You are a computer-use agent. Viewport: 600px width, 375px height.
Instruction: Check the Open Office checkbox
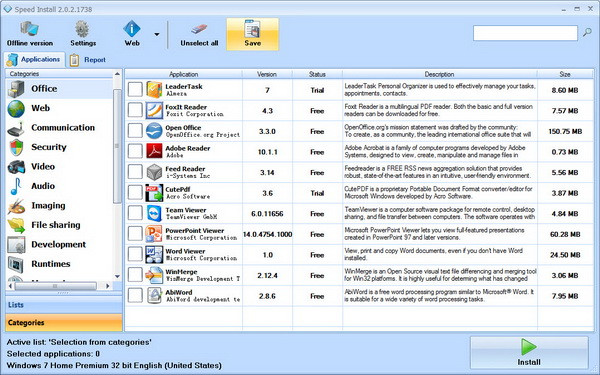click(x=135, y=131)
